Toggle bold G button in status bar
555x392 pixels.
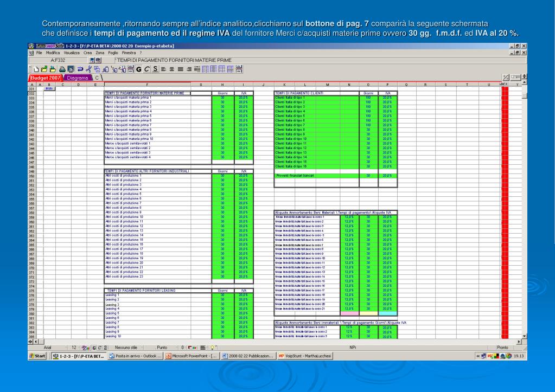point(94,348)
